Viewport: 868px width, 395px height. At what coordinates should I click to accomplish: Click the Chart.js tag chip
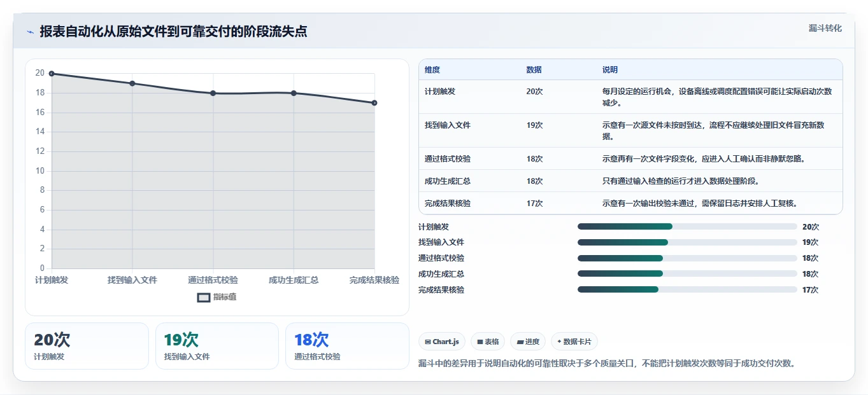442,342
